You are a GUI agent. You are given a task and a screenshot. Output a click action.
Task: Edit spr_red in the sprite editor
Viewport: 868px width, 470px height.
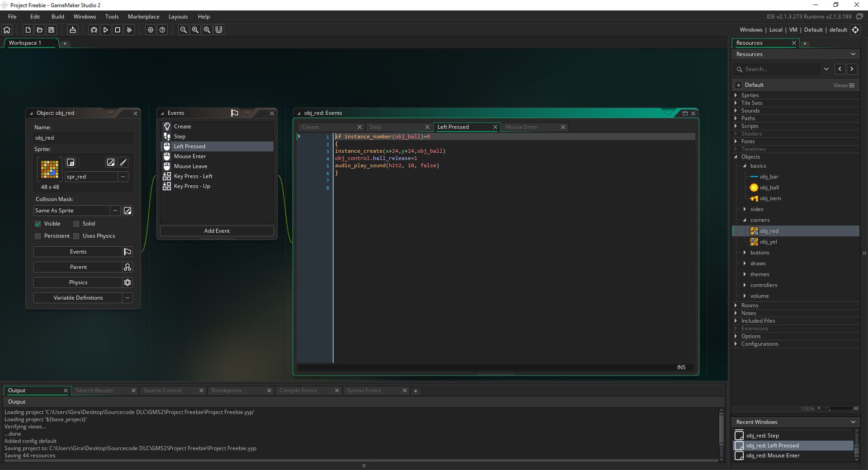[111, 163]
